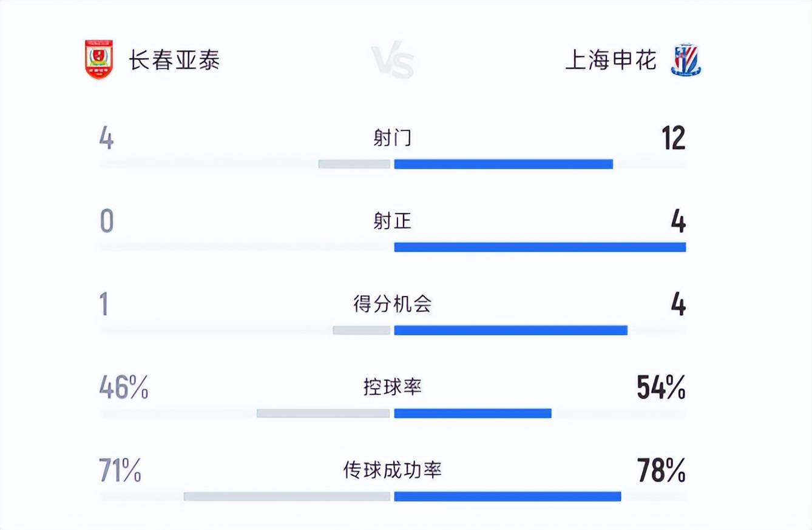The height and width of the screenshot is (530, 812).
Task: Click Yatai's 0 shots on target value
Action: coord(107,222)
